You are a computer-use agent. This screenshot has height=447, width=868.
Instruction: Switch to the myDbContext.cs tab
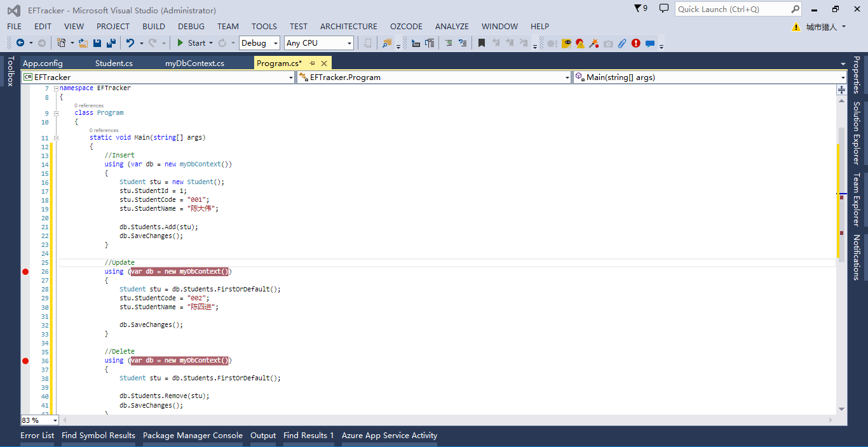click(x=194, y=63)
